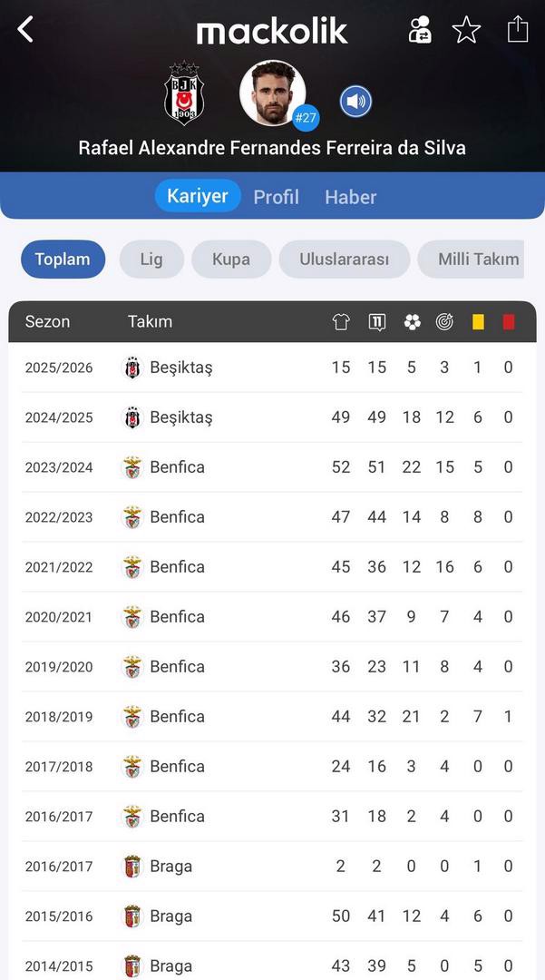Select the Toplam filter chip
Screen dimensions: 545x980
click(63, 260)
